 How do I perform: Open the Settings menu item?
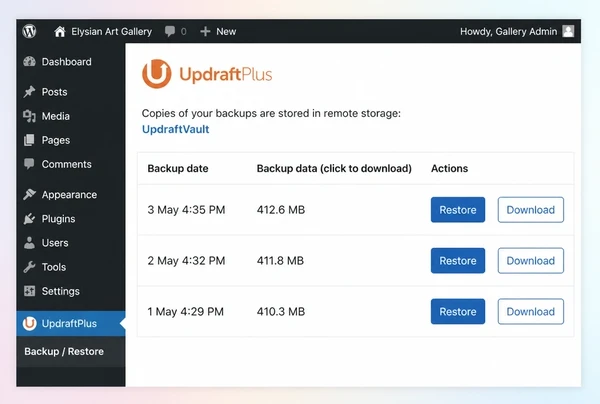click(60, 292)
